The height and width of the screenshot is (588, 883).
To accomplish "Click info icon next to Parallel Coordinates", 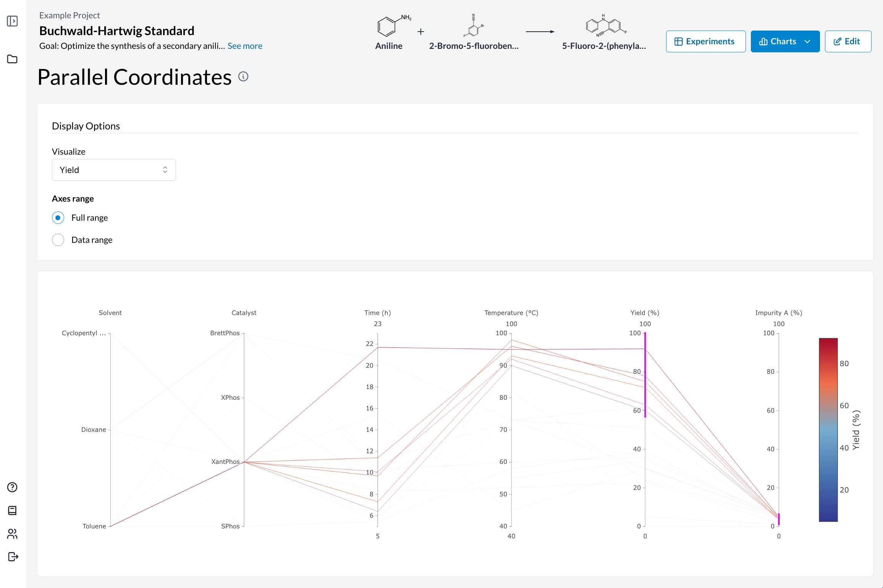I will pyautogui.click(x=243, y=77).
